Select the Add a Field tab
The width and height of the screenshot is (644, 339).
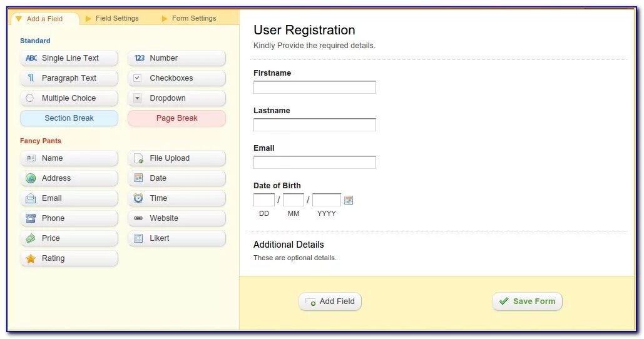[44, 19]
